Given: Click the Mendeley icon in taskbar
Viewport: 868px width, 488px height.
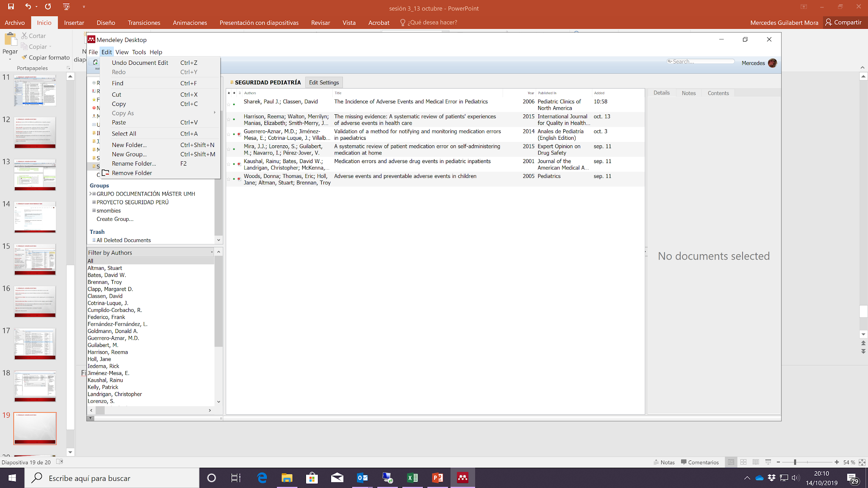Looking at the screenshot, I should [x=462, y=478].
